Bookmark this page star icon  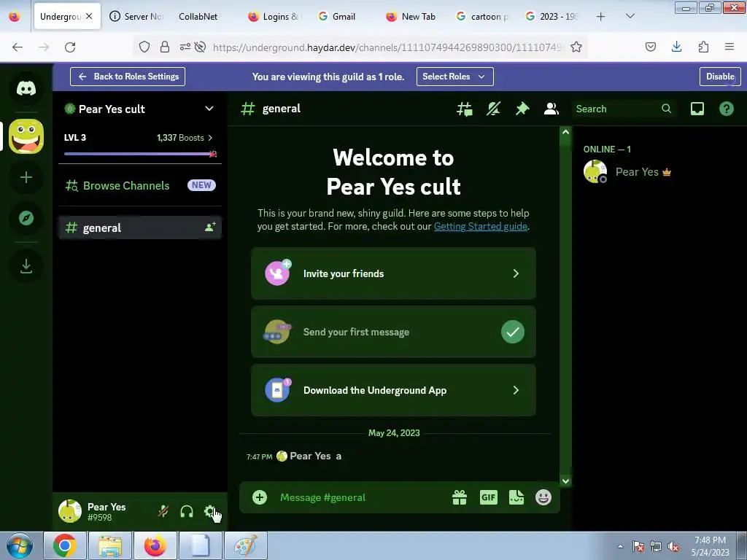(x=576, y=47)
